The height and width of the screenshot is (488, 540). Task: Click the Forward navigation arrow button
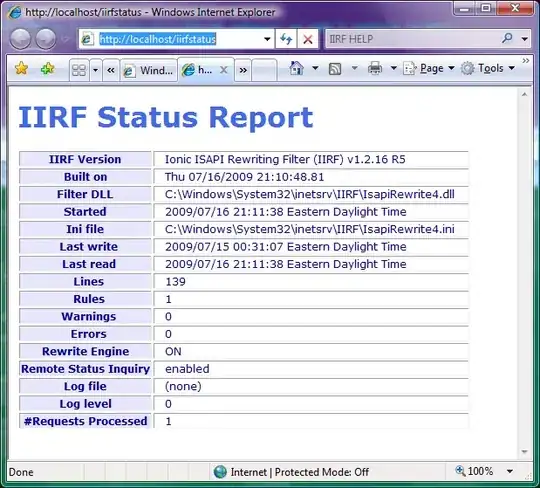click(46, 39)
